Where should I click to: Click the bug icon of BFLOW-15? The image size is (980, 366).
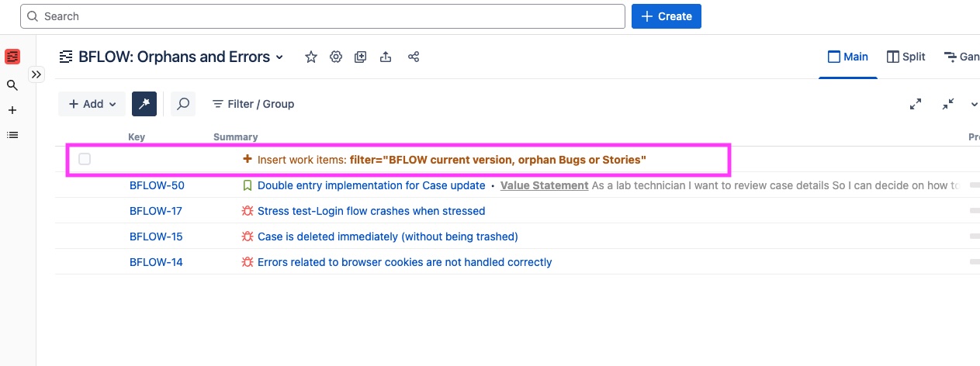pos(248,237)
